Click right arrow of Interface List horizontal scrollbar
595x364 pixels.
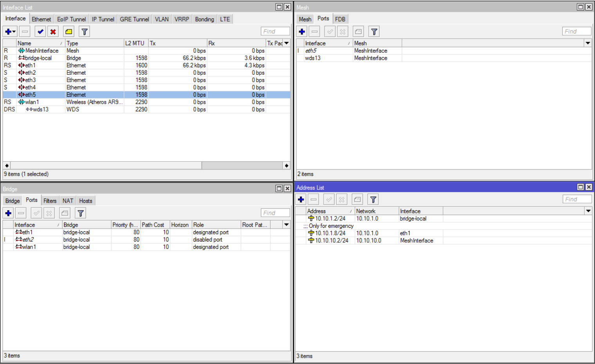click(x=287, y=166)
